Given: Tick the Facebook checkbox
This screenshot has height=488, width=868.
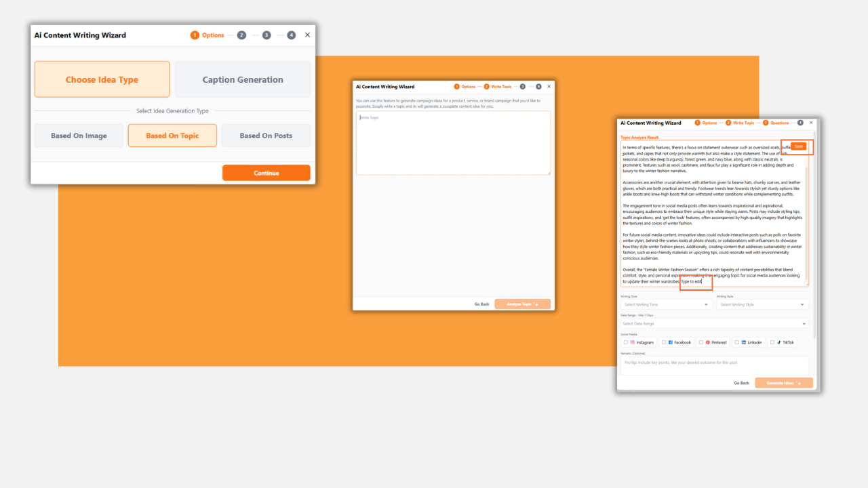Looking at the screenshot, I should [664, 342].
